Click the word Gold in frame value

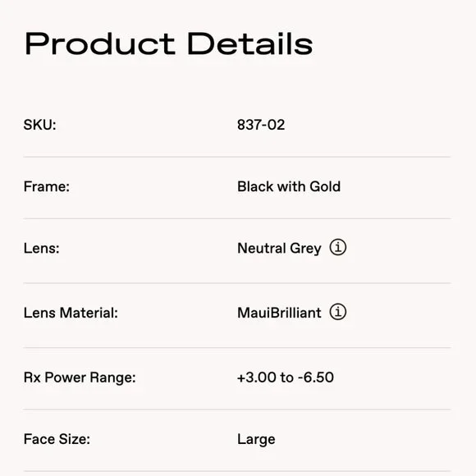coord(325,186)
